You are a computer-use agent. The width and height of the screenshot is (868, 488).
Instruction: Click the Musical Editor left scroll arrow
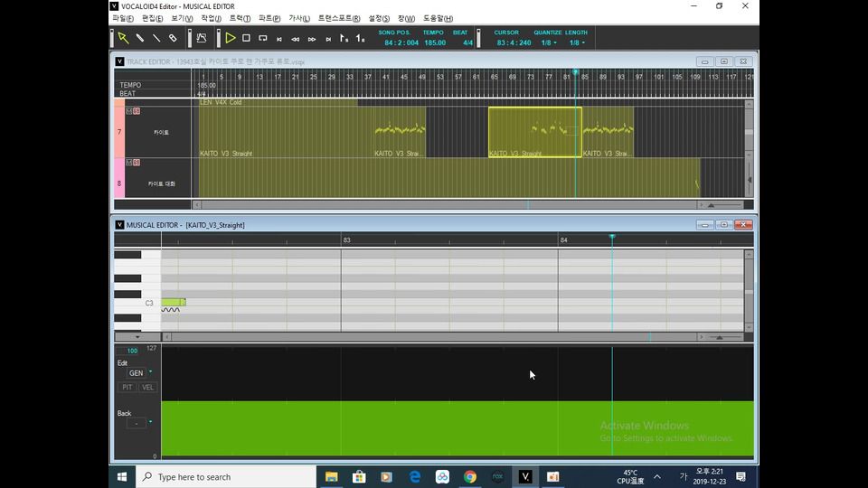pos(166,337)
